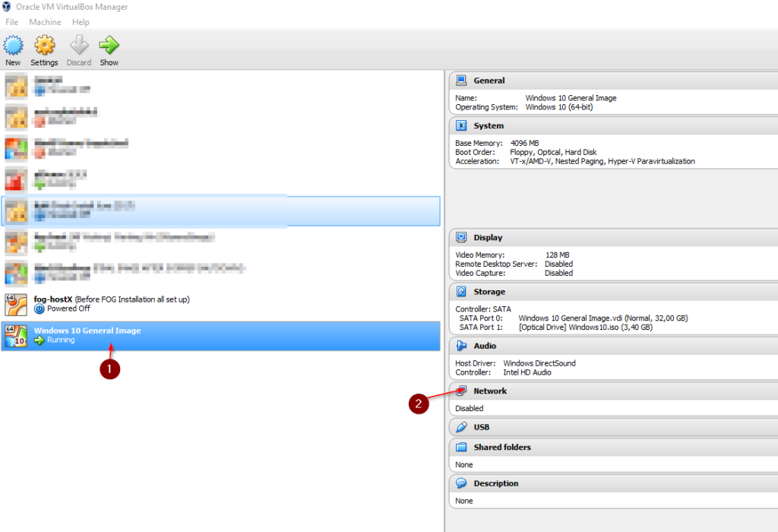Click the Display section icon
The width and height of the screenshot is (778, 532).
461,237
